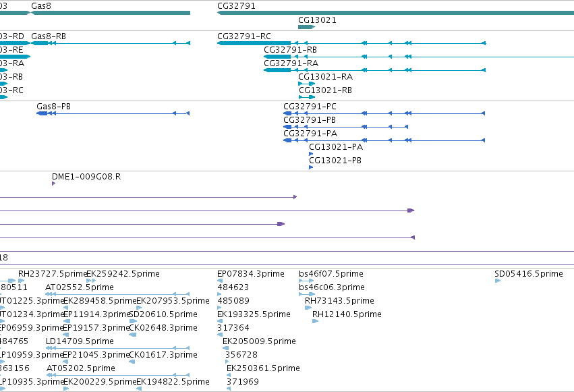The image size is (574, 392).
Task: Click feature 317364
Action: pyautogui.click(x=220, y=335)
